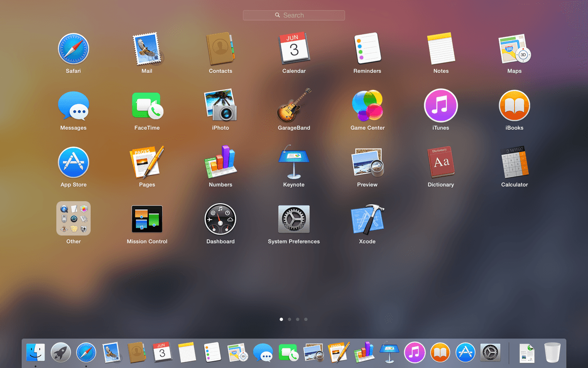588x368 pixels.
Task: Launch iTunes from the Dock
Action: point(414,352)
